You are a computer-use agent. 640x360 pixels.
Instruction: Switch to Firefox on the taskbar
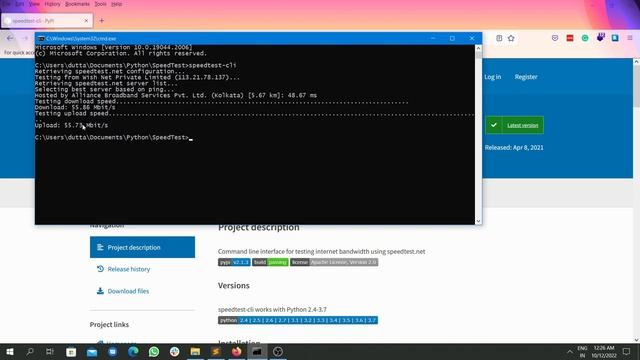point(236,351)
